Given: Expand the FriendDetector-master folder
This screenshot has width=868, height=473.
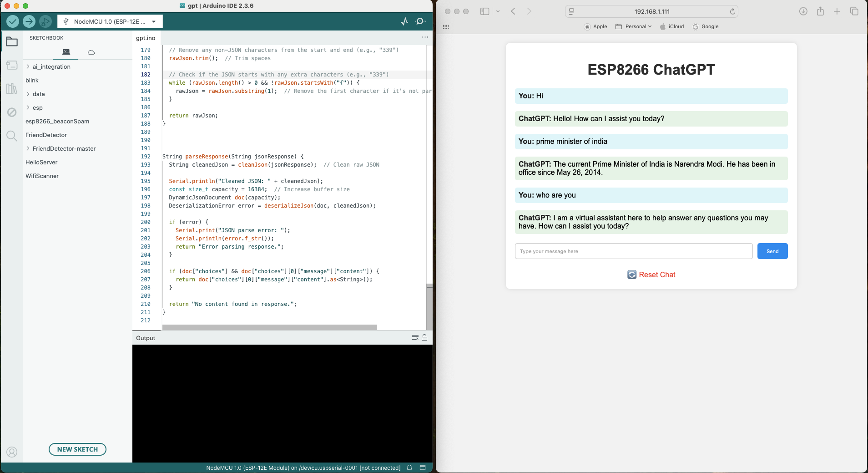Looking at the screenshot, I should [x=28, y=148].
